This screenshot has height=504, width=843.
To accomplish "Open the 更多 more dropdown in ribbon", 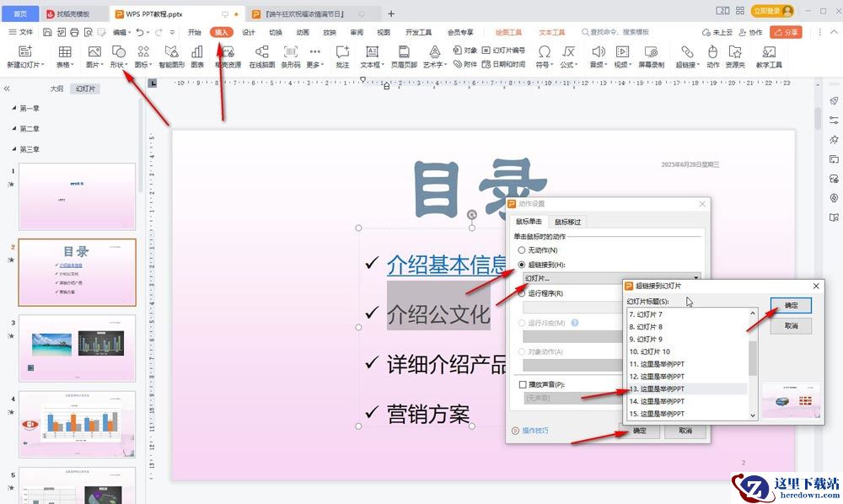I will click(x=315, y=56).
